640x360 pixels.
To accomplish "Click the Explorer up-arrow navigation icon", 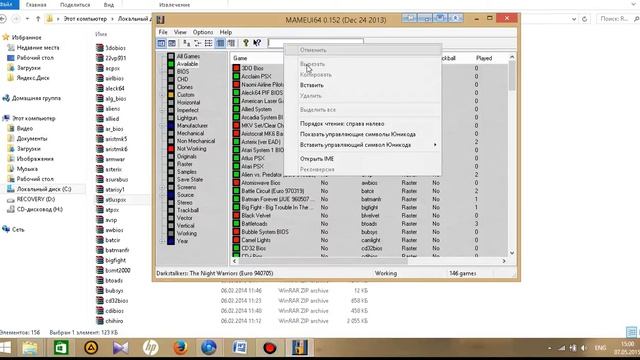I will 38,19.
